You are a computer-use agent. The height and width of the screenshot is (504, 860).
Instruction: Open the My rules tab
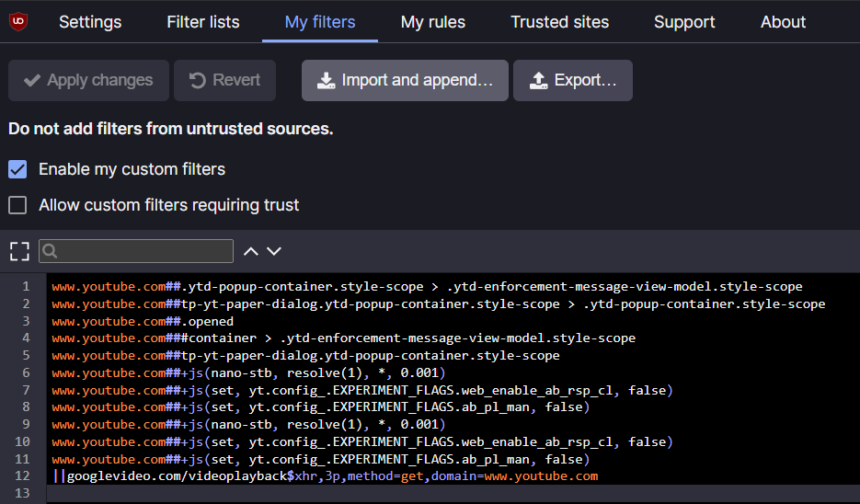[x=433, y=22]
